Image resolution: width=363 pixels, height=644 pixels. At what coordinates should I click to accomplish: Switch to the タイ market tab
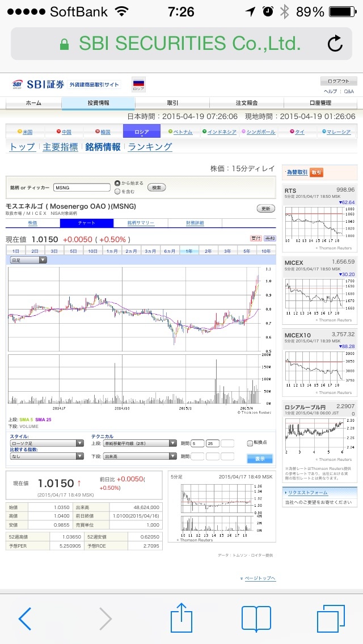pyautogui.click(x=297, y=132)
